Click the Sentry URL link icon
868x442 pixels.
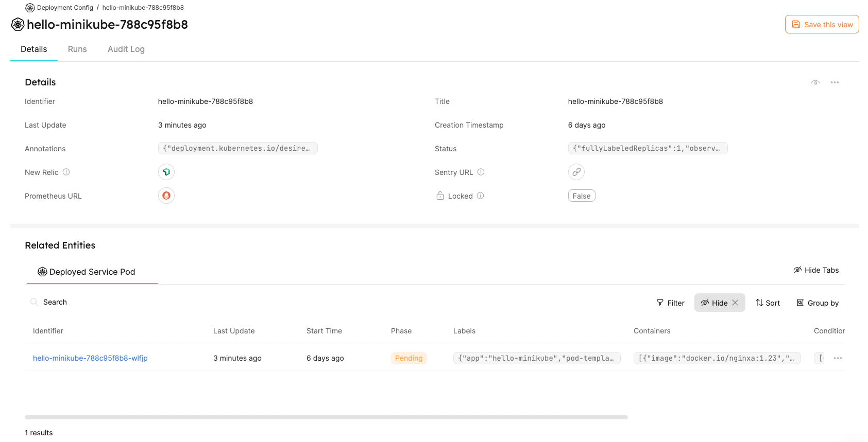576,172
